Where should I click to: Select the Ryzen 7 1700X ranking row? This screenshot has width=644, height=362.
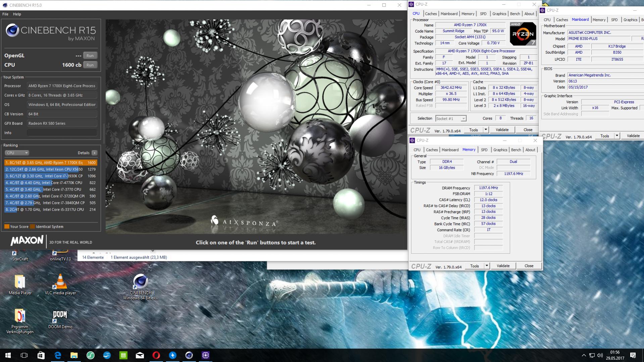coord(51,163)
